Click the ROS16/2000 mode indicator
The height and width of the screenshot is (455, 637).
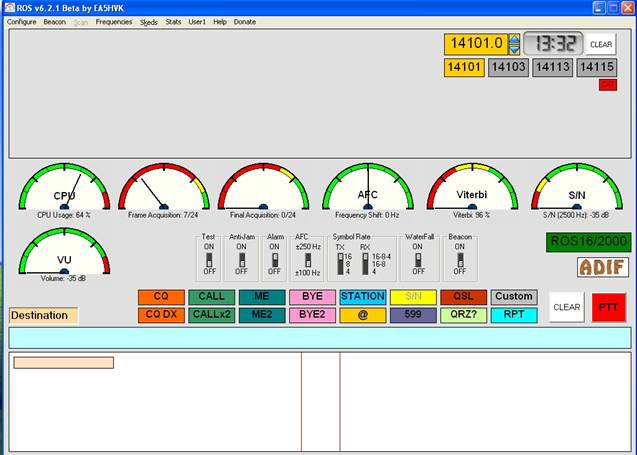[588, 242]
